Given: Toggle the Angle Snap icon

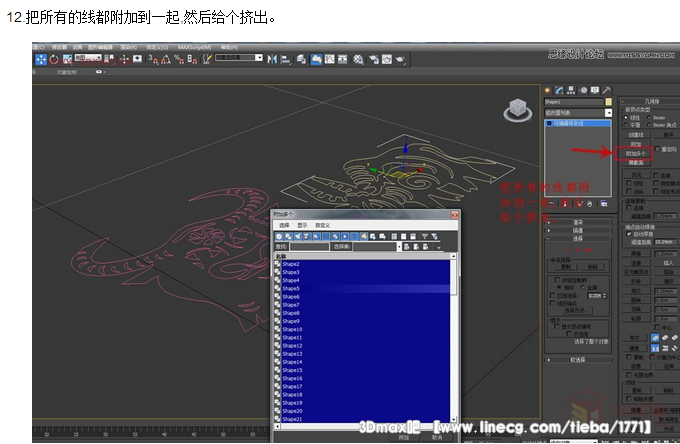Looking at the screenshot, I should (166, 59).
